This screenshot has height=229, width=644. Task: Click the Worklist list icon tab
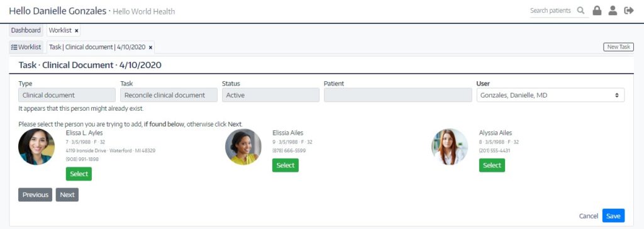(x=26, y=47)
